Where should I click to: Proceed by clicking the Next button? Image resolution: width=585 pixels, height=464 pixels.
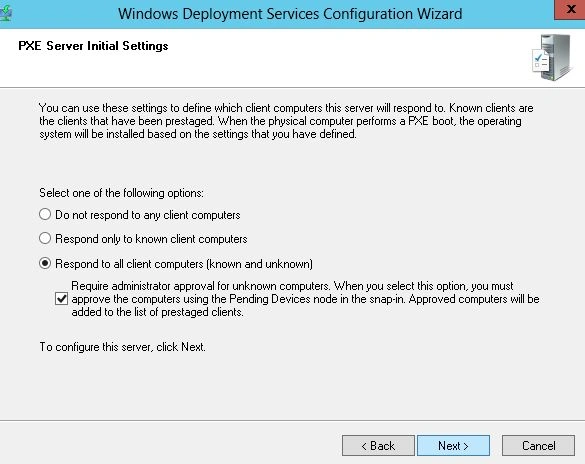[x=453, y=445]
